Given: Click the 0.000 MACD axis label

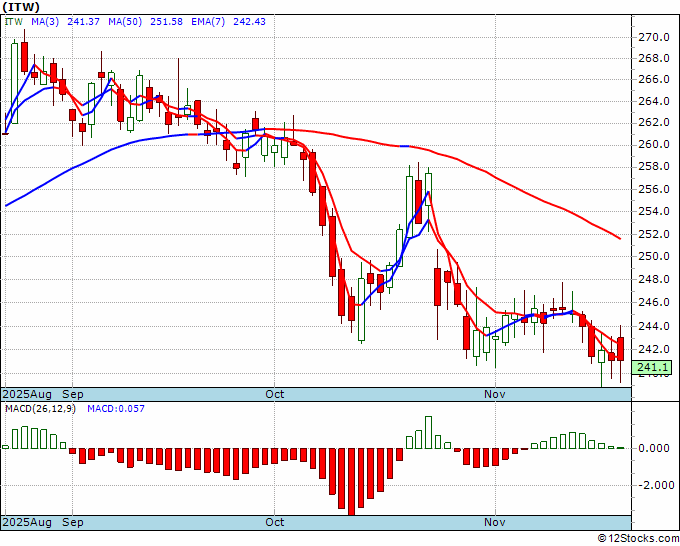Looking at the screenshot, I should tap(654, 448).
